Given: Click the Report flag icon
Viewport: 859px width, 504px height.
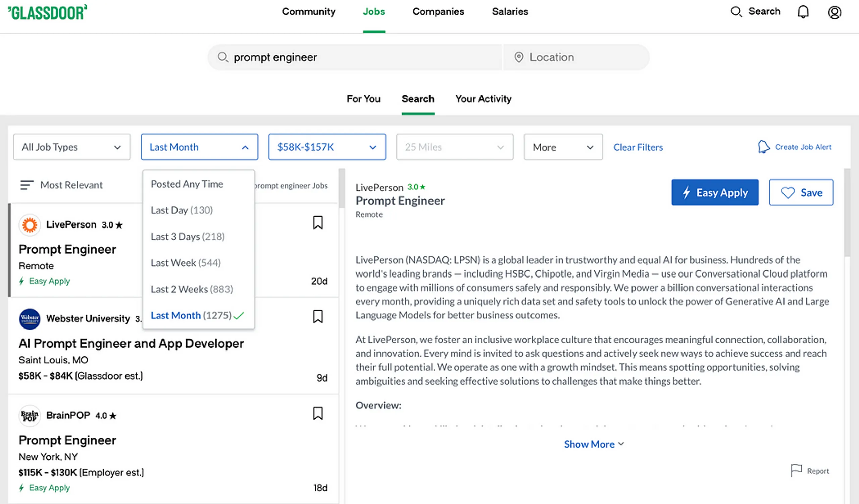Looking at the screenshot, I should (x=796, y=470).
